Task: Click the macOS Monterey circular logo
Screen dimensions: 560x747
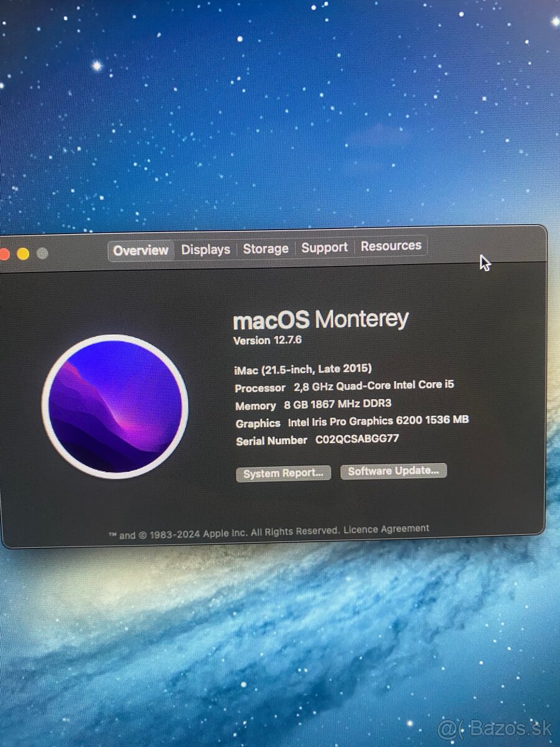Action: click(115, 406)
